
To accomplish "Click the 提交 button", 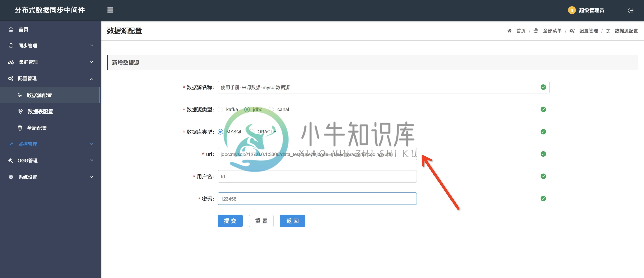I will 230,221.
